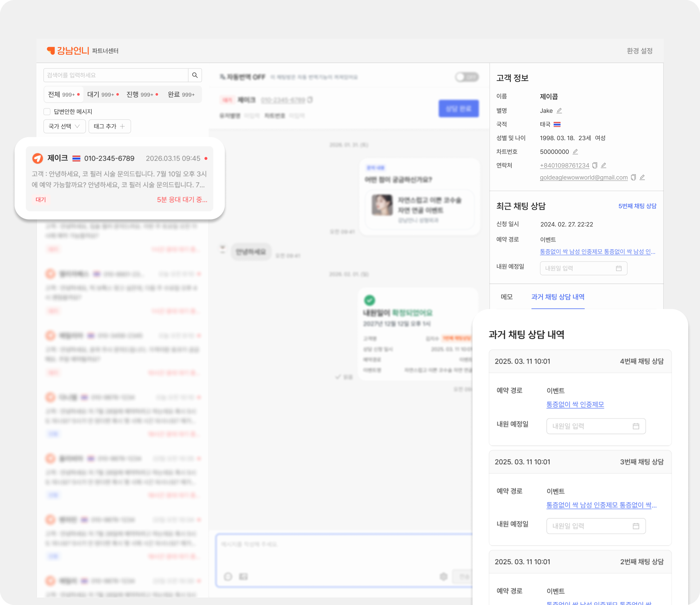Open the 제이크 chat list item

click(119, 178)
